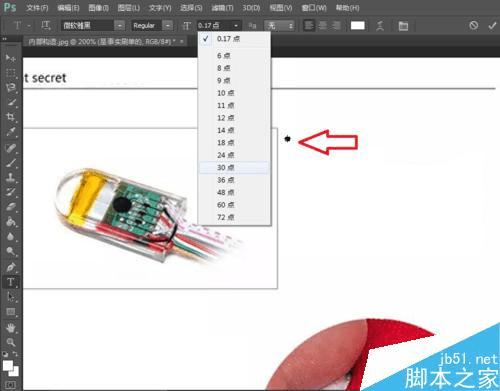Select the Crop tool

[x=10, y=117]
